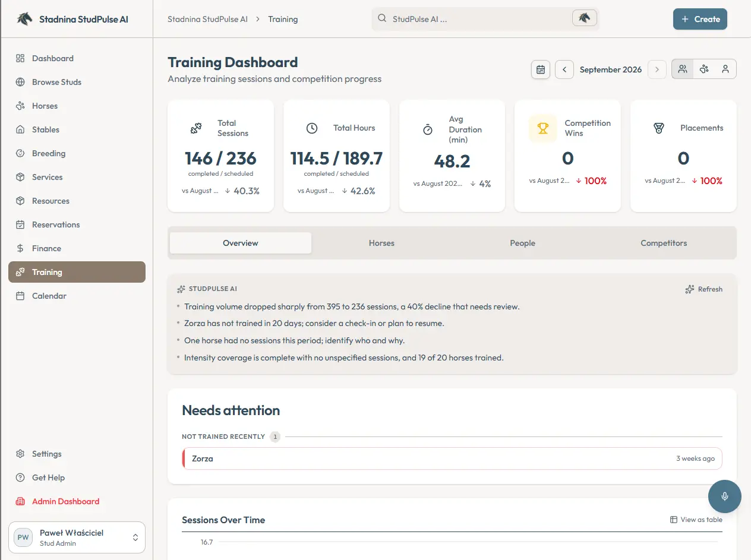Expand the Paweł Właściciel account switcher
This screenshot has height=560, width=751.
click(x=77, y=537)
